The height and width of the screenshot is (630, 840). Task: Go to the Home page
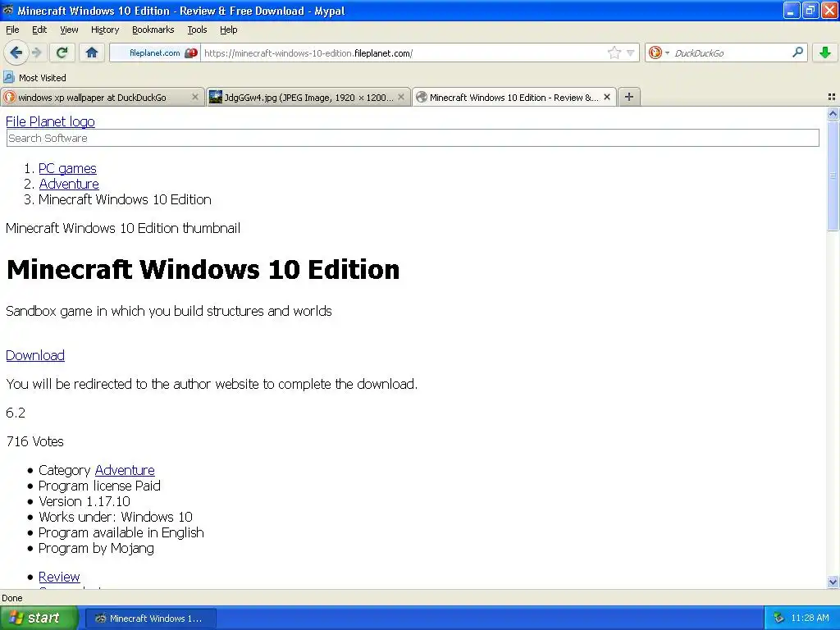click(92, 52)
